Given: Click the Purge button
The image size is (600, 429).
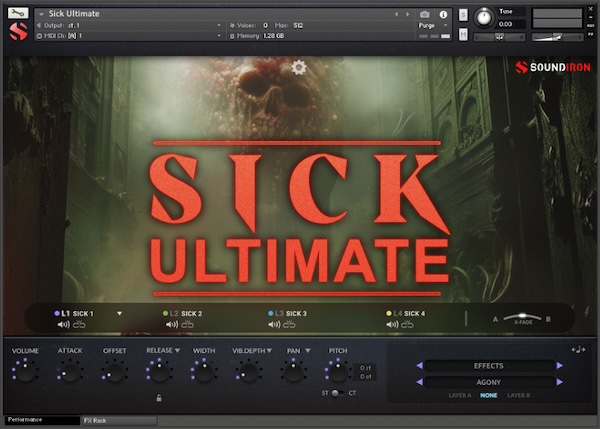Looking at the screenshot, I should point(426,25).
